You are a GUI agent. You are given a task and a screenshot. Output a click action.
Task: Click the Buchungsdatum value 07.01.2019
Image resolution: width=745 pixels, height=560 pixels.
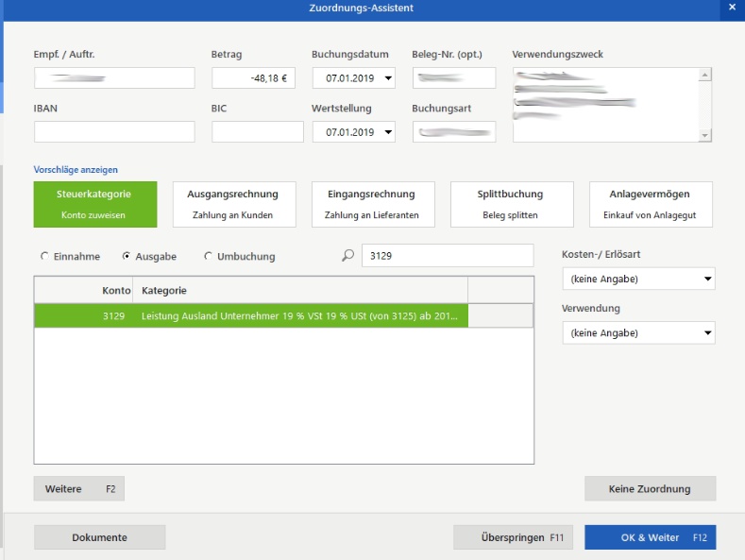tap(349, 78)
